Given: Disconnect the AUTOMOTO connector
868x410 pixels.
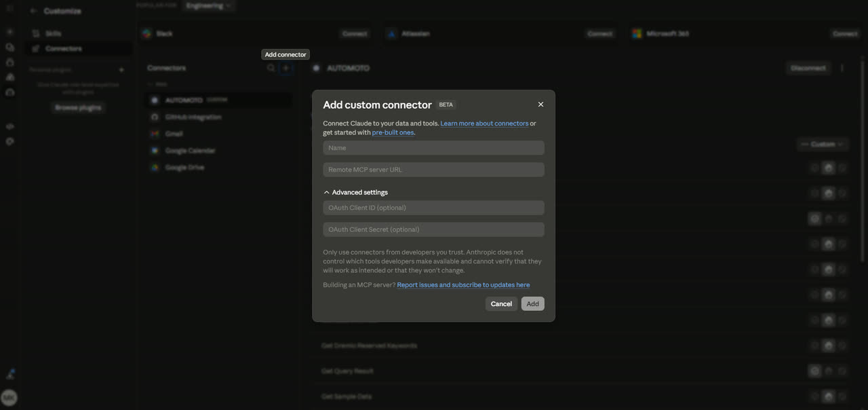Looking at the screenshot, I should tap(808, 69).
